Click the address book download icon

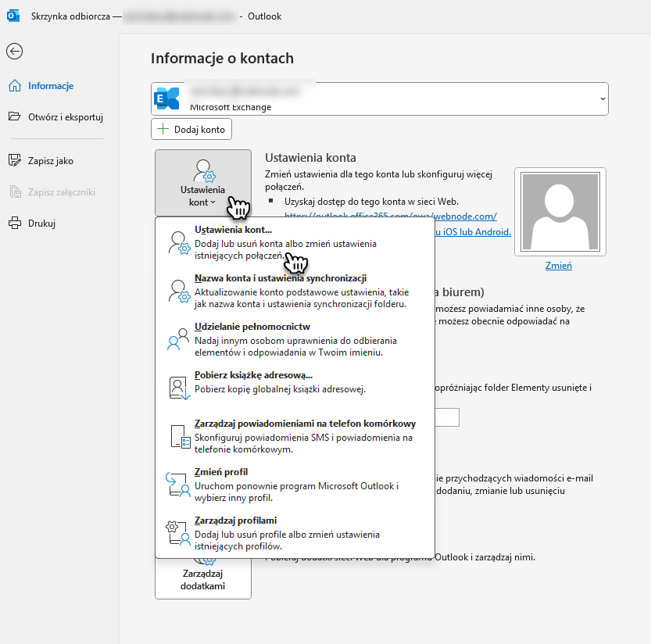(x=180, y=388)
